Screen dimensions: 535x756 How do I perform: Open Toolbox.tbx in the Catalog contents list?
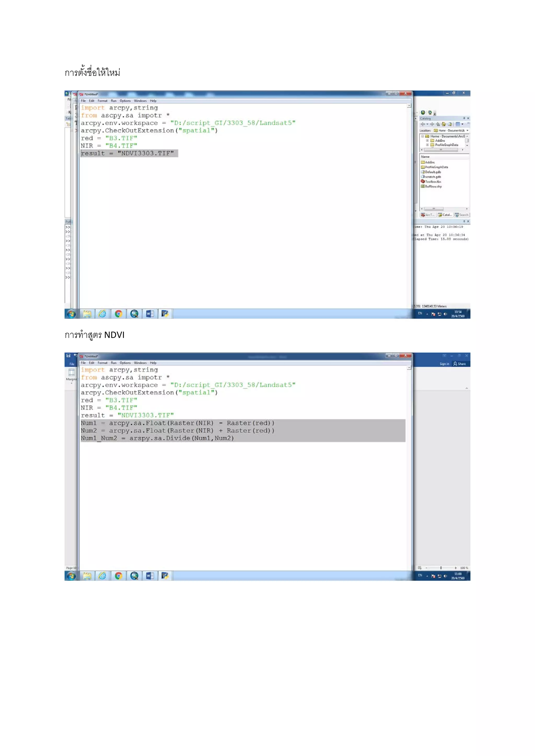433,182
